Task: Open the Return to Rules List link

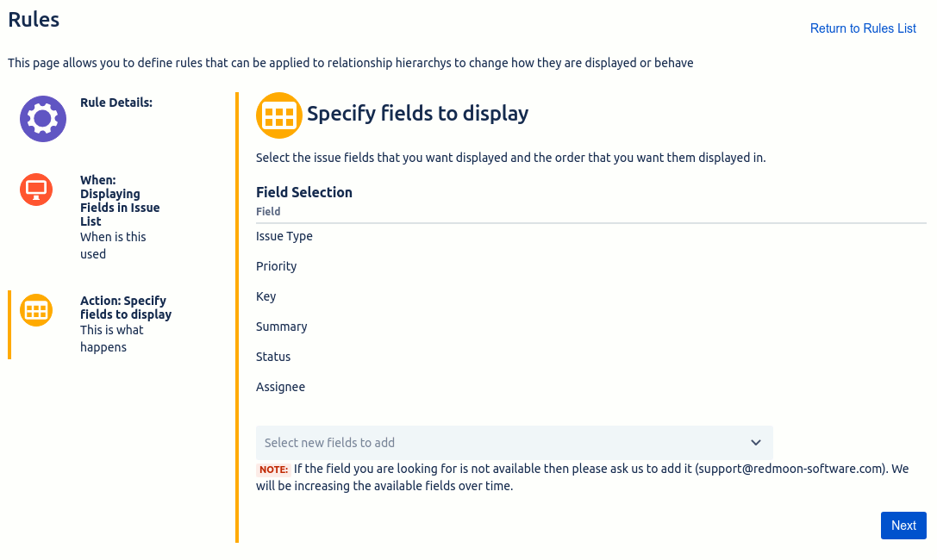Action: 863,28
